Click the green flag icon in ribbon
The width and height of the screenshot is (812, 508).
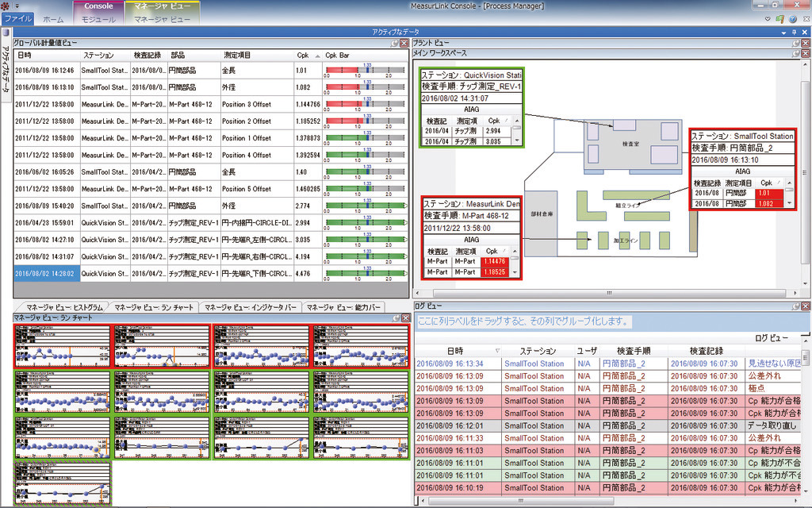pos(780,19)
